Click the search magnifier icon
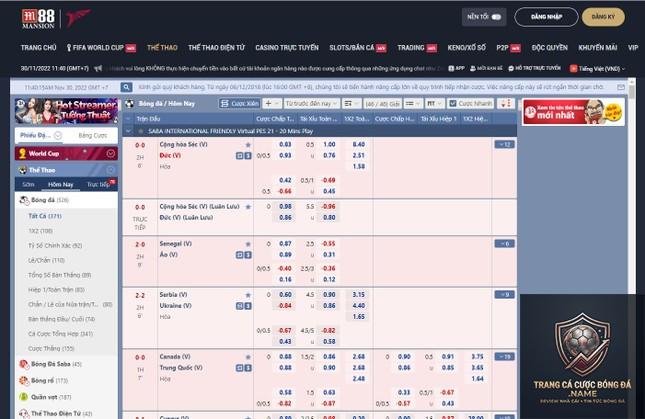 (x=126, y=87)
